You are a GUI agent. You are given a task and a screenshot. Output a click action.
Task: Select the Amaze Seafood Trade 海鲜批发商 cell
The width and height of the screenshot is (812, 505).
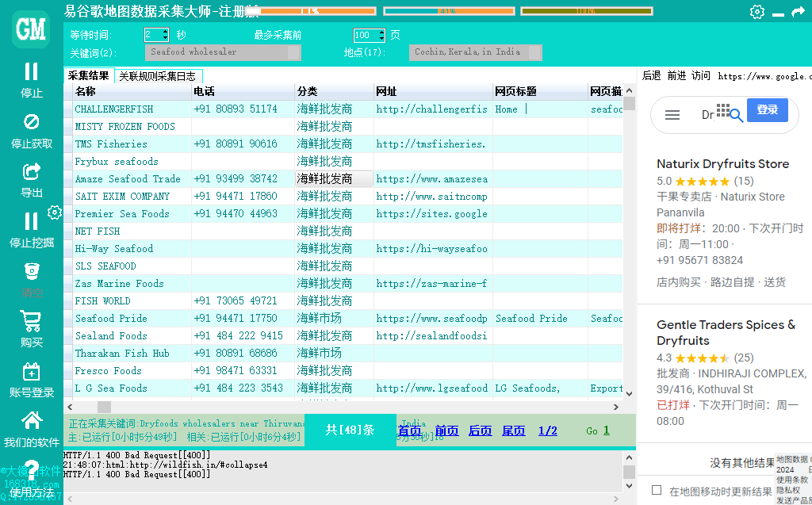334,178
